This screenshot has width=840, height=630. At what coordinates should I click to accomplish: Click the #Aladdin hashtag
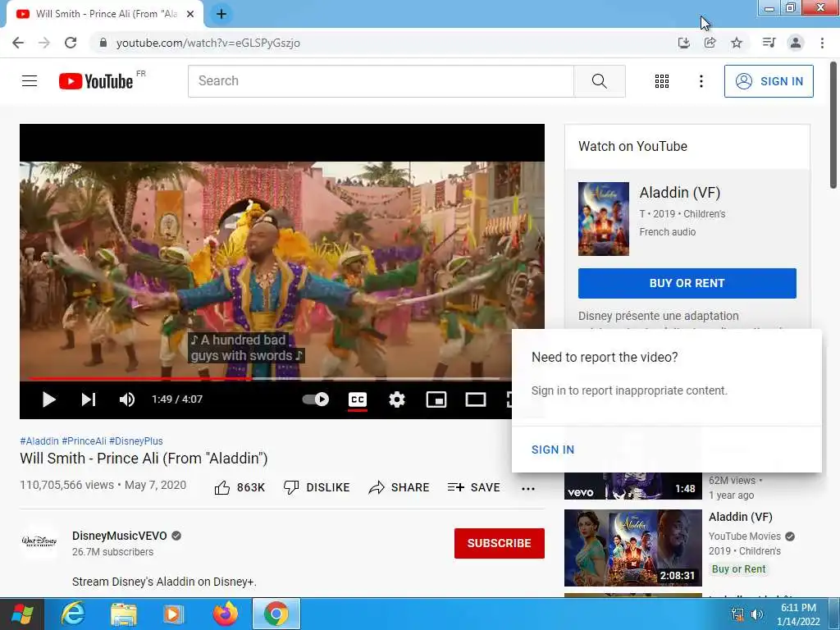(x=39, y=441)
